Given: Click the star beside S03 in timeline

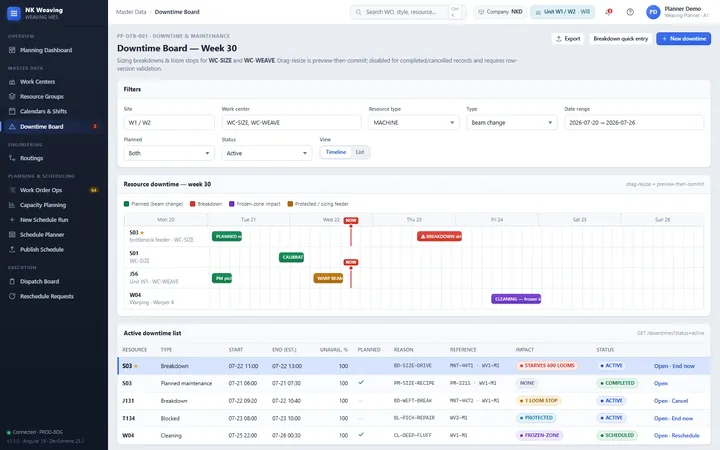Looking at the screenshot, I should pos(142,233).
